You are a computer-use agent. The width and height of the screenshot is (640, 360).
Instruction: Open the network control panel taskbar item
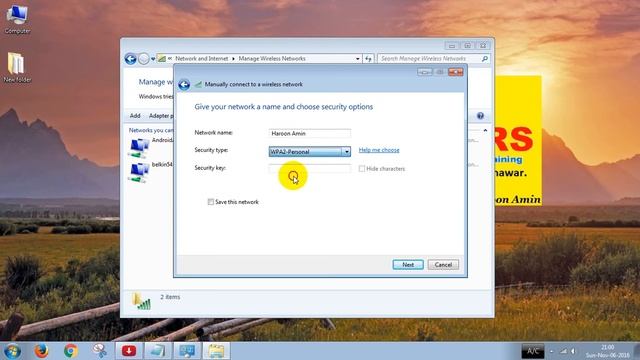coord(187,351)
